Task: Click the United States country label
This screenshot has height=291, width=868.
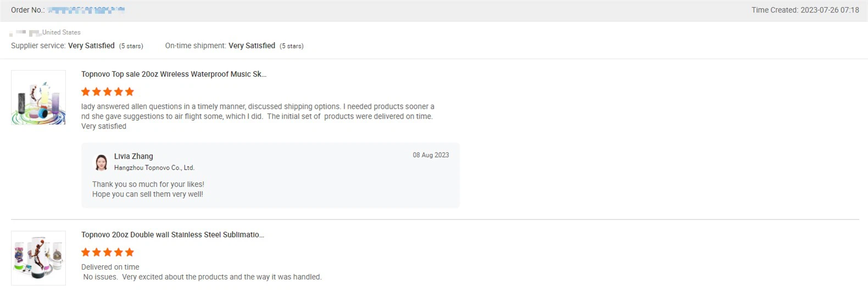Action: [62, 32]
